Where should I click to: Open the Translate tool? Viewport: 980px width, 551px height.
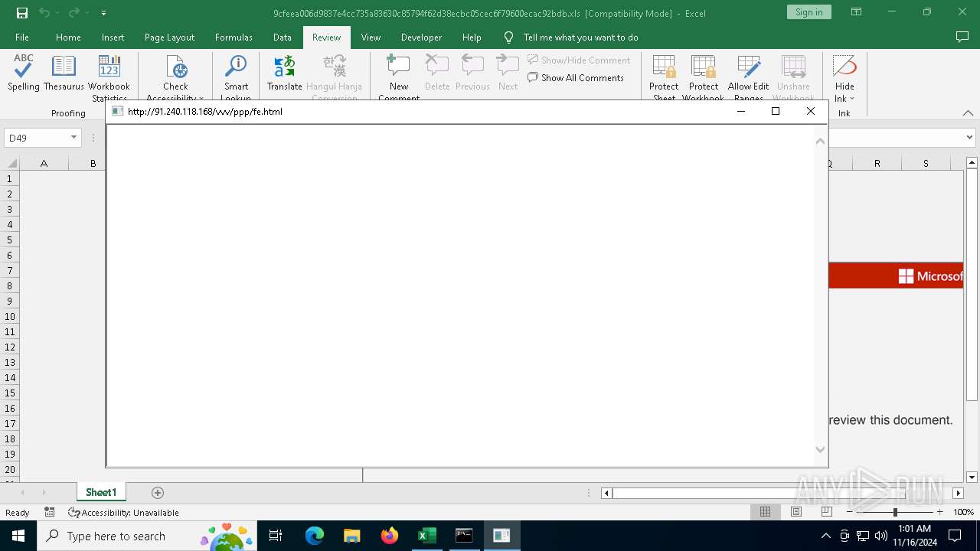click(284, 73)
